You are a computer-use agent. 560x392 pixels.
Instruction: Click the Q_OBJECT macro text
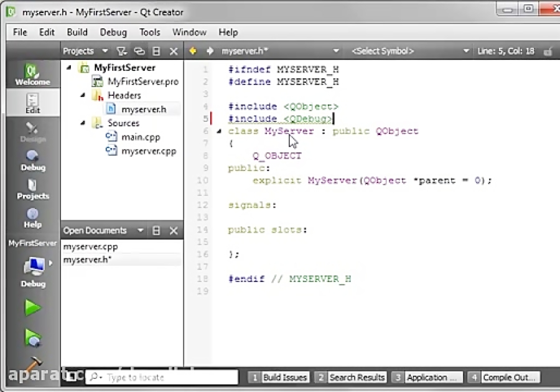[x=277, y=156]
